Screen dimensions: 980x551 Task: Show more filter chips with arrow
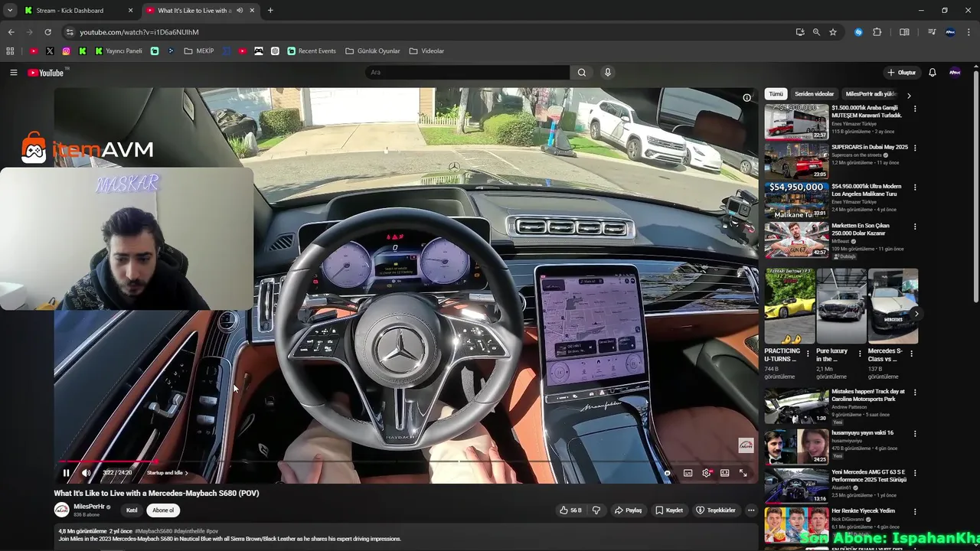pyautogui.click(x=909, y=96)
